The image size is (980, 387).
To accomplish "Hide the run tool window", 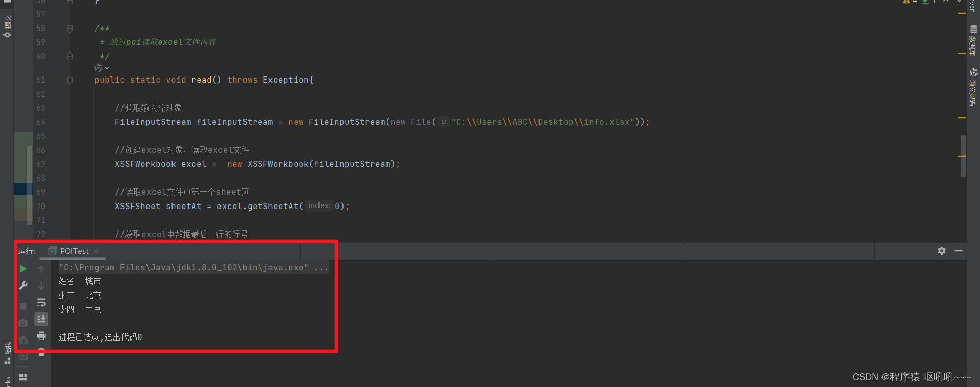I will (959, 251).
